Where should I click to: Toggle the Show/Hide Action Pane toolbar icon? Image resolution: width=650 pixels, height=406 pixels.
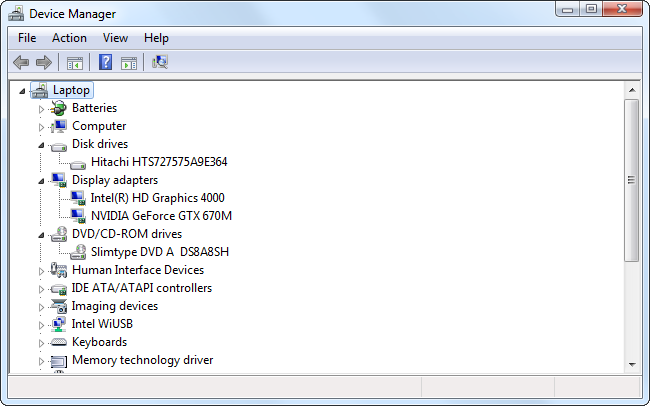coord(129,63)
